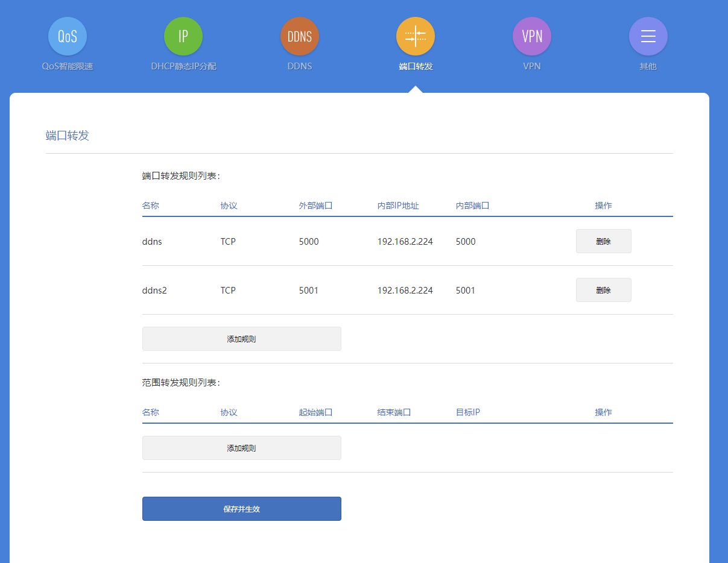
Task: Click the DDNS text label
Action: pos(300,66)
